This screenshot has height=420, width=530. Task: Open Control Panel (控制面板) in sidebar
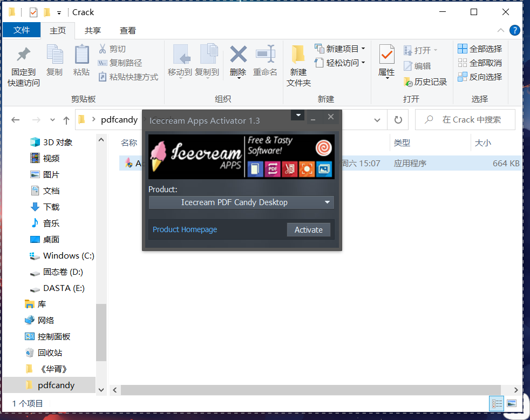click(x=47, y=337)
